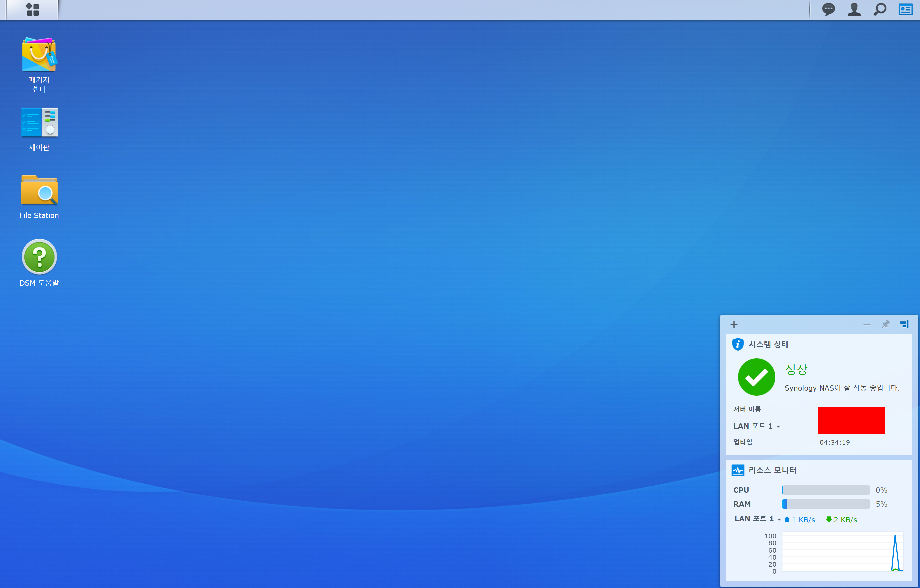Expand LAN 포트 1 dropdown in 시스템 상태
Screen dimensions: 920x588
778,426
